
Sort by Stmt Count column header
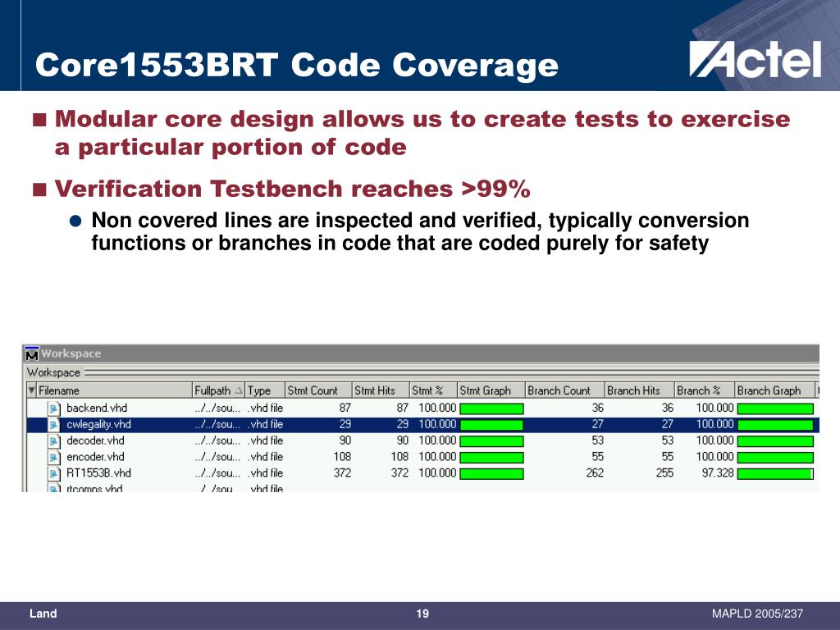318,390
